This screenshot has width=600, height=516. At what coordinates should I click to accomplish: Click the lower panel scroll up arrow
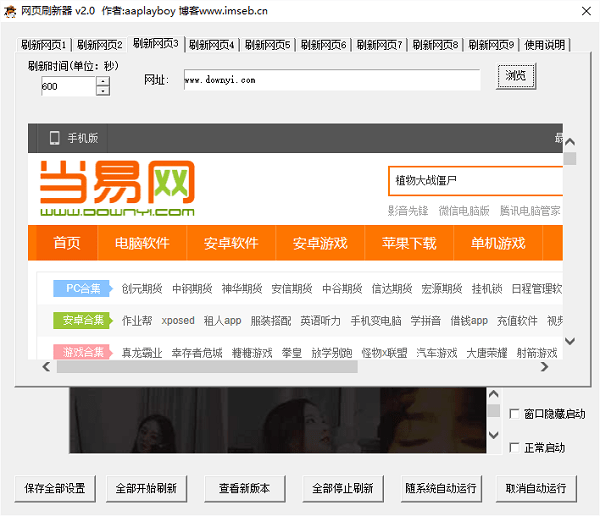(494, 394)
